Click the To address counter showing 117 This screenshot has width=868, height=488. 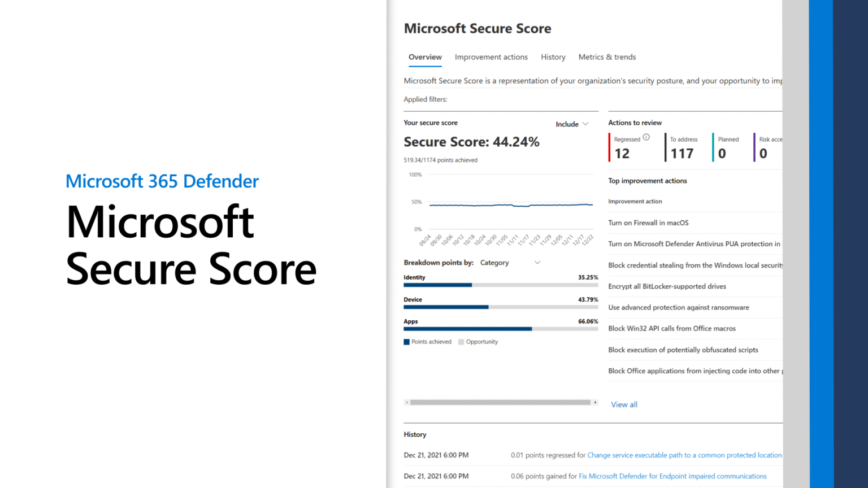point(682,153)
